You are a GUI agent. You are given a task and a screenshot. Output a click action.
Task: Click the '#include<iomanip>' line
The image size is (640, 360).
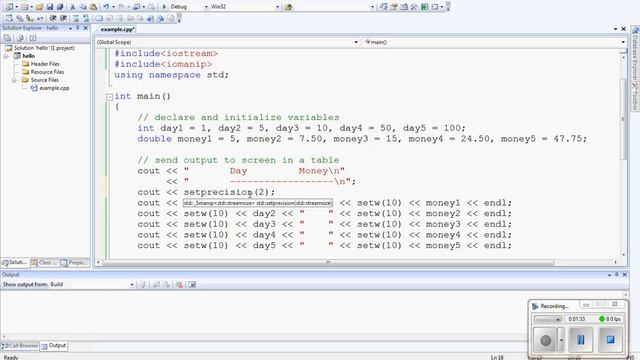coord(163,64)
